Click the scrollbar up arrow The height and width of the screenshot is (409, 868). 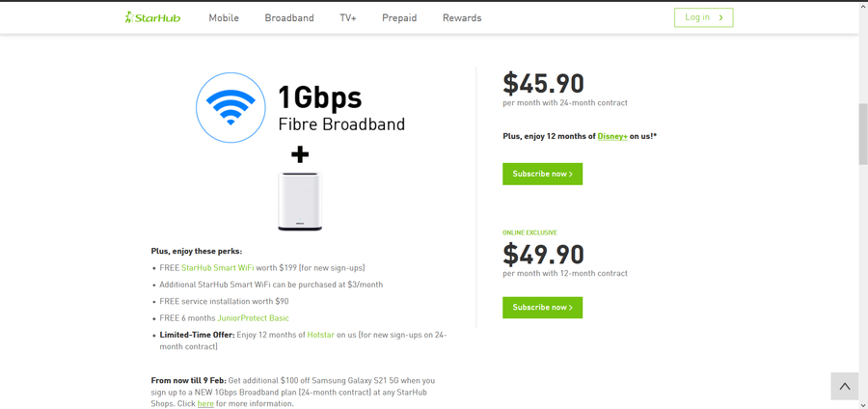[x=863, y=6]
